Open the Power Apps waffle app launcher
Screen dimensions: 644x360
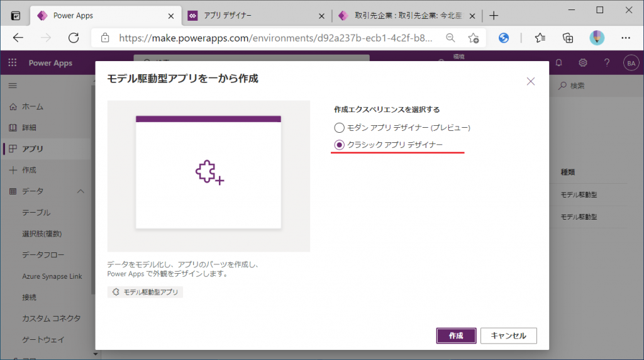click(13, 63)
